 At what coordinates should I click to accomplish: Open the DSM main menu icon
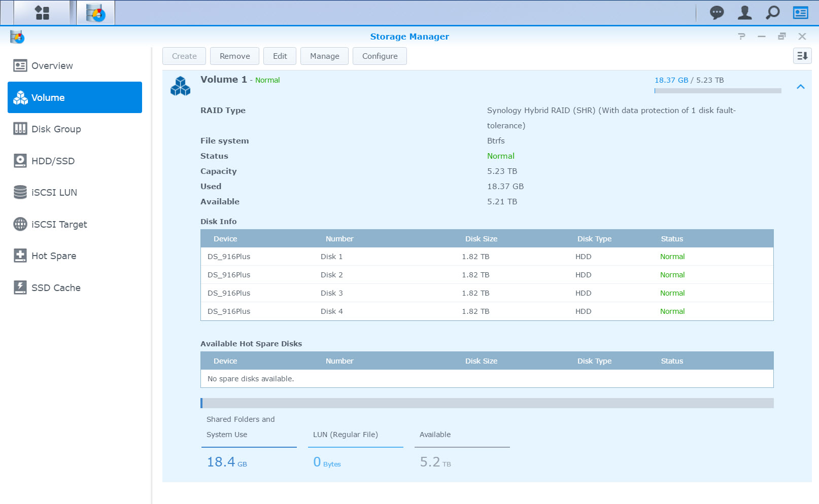point(42,13)
